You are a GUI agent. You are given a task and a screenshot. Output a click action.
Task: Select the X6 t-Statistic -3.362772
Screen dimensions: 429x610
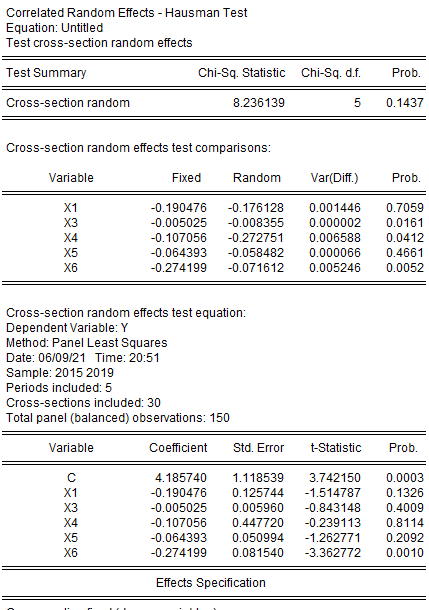[333, 553]
